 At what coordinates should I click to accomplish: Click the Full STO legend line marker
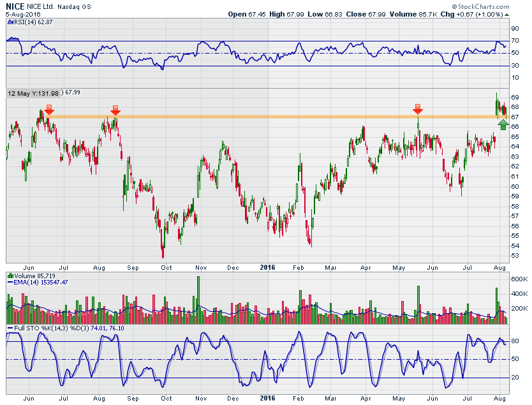[10, 328]
